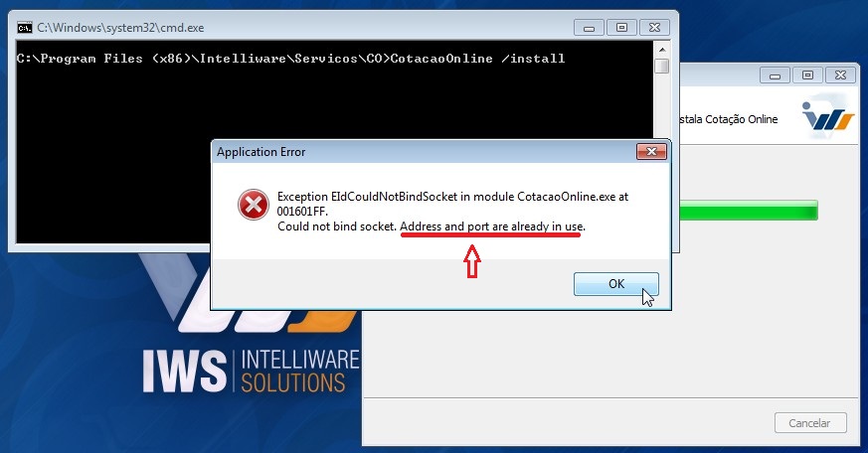Click the red error X icon
The image size is (868, 453).
pos(253,205)
